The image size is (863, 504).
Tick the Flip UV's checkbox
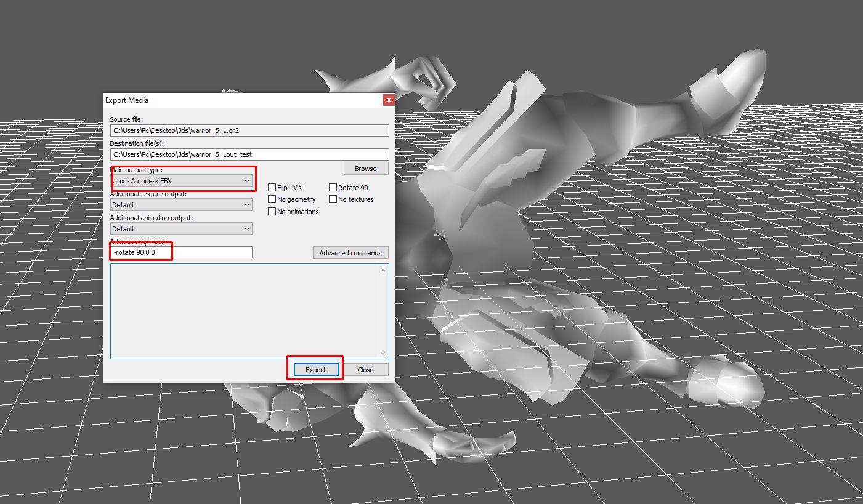pyautogui.click(x=272, y=188)
